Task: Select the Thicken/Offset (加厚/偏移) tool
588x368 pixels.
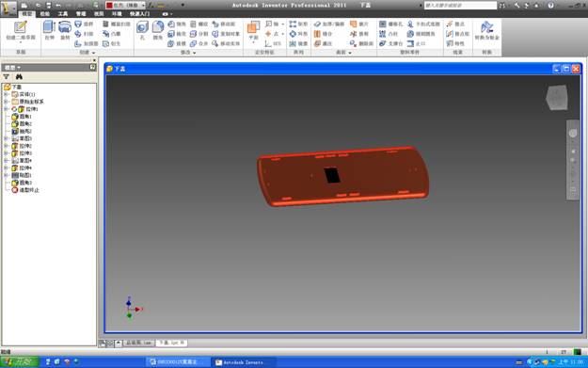Action: pos(329,24)
